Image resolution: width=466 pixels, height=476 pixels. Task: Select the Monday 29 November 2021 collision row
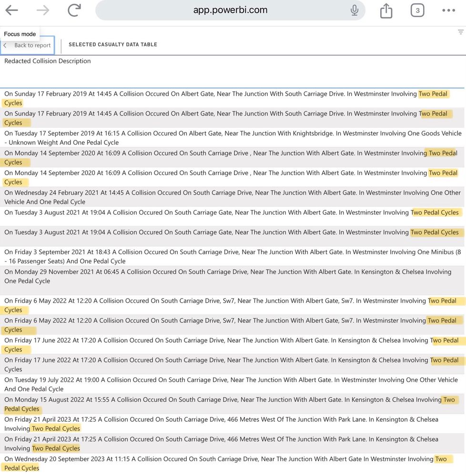233,280
